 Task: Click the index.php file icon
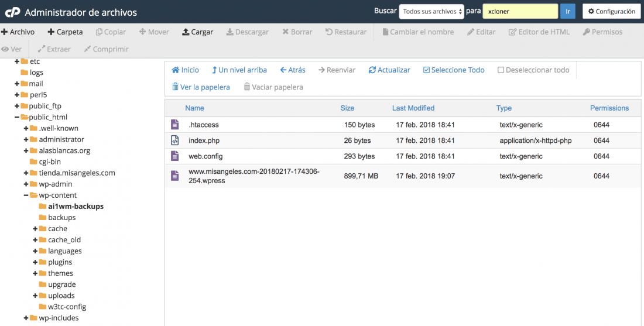coord(175,140)
